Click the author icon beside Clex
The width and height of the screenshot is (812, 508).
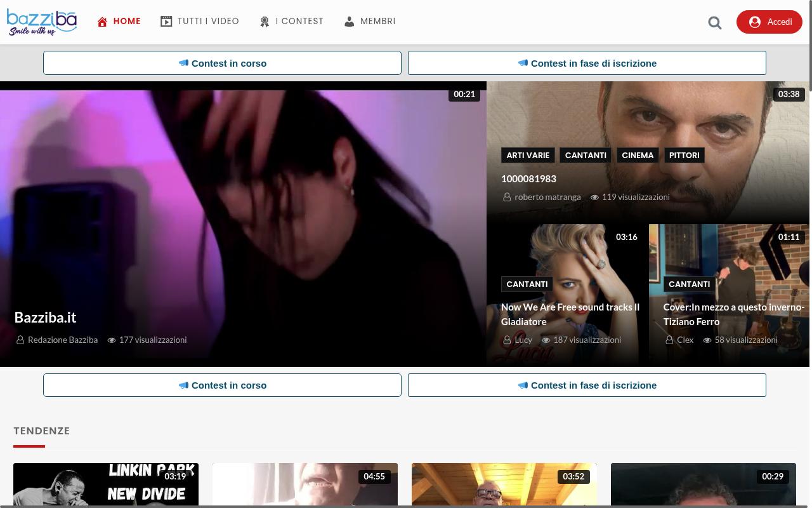point(669,340)
